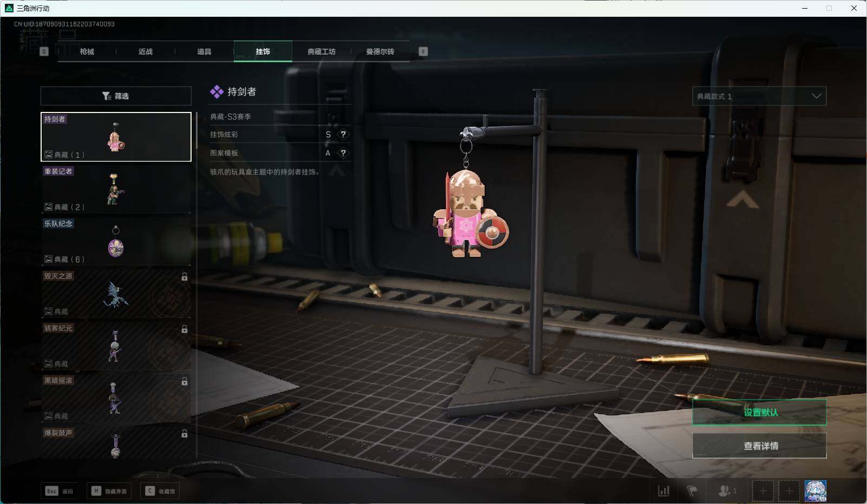This screenshot has height=504, width=867.
Task: Click the flag icon in bottom bar
Action: (692, 491)
